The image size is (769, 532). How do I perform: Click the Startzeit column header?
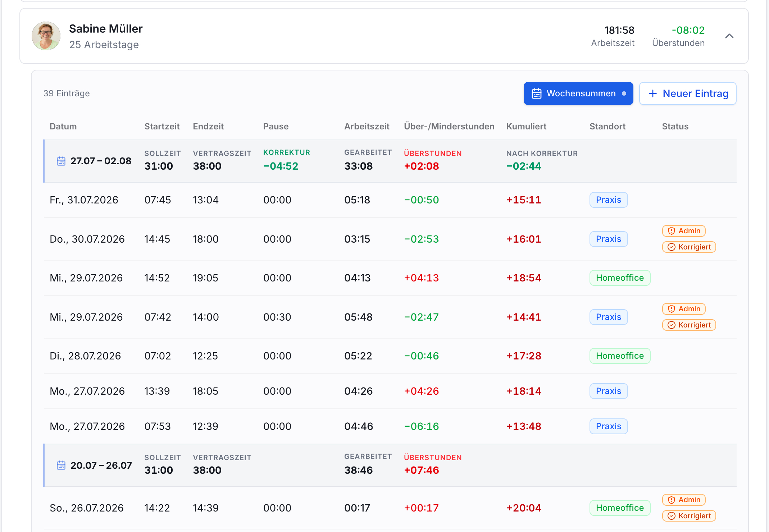[x=162, y=127]
